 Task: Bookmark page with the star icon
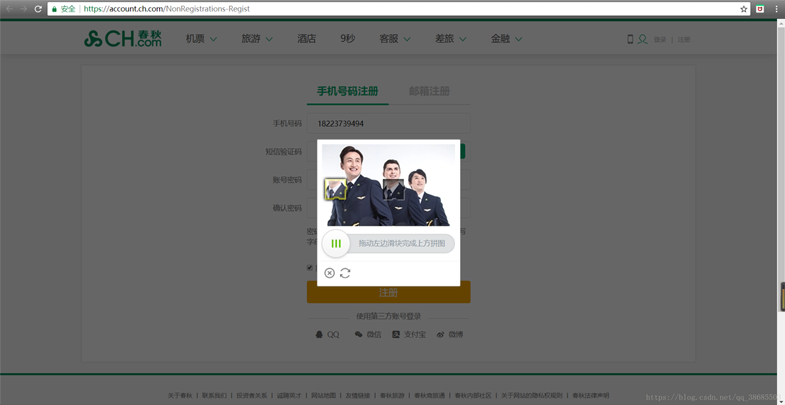(x=743, y=9)
